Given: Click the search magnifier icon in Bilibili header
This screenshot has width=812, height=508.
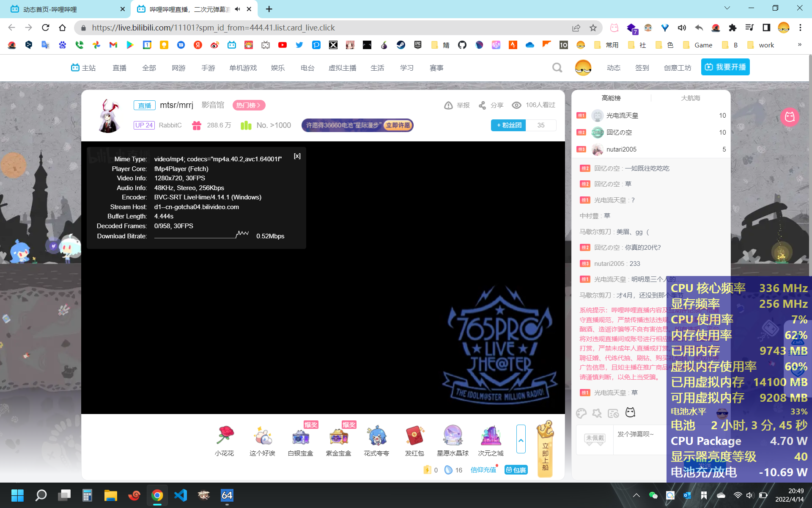Looking at the screenshot, I should coord(557,68).
